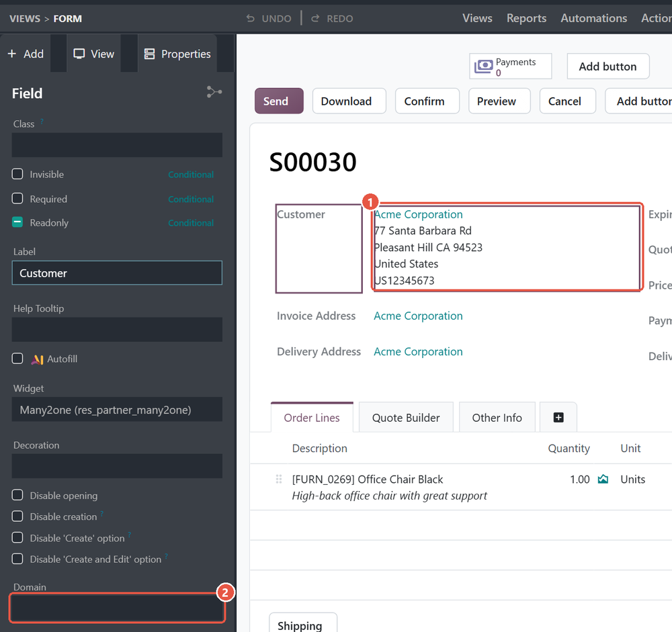Enable the Autofill checkbox
This screenshot has width=672, height=632.
tap(17, 358)
